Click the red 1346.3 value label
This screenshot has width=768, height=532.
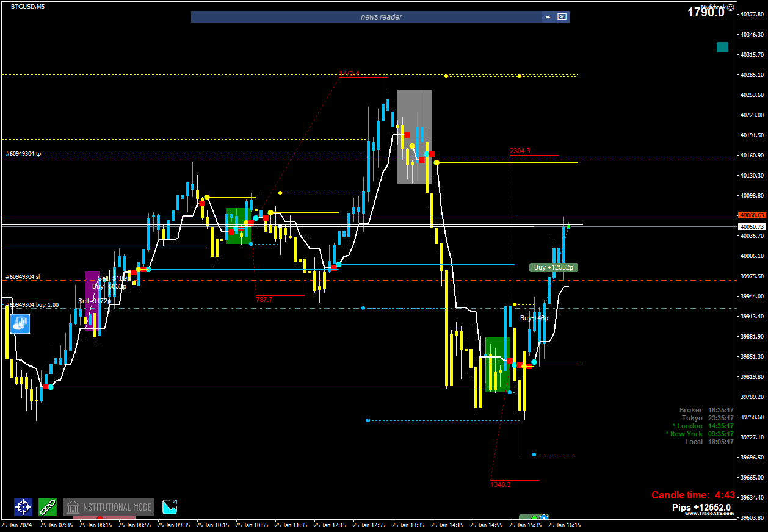[x=500, y=484]
